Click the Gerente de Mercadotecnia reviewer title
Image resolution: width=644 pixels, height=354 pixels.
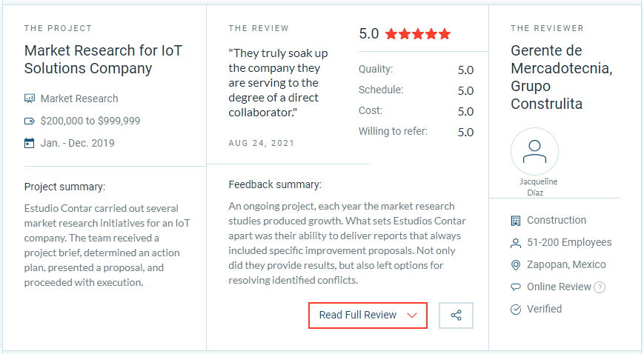(x=561, y=77)
